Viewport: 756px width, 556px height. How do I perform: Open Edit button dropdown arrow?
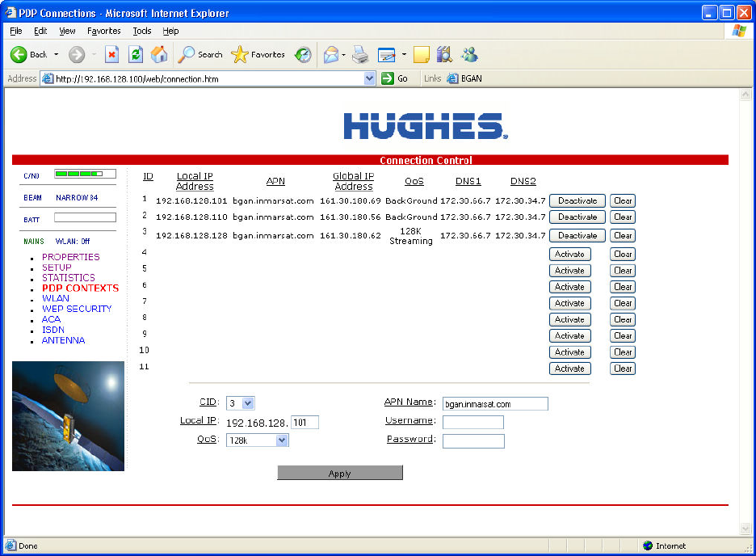click(x=404, y=54)
